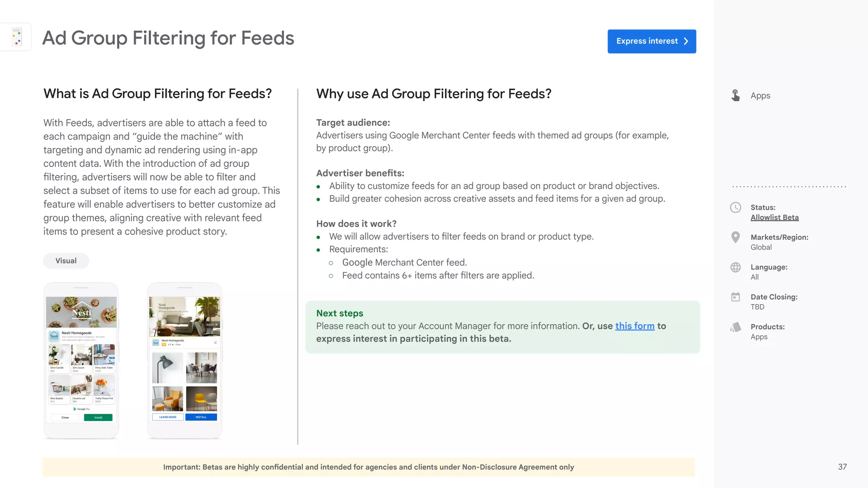The height and width of the screenshot is (488, 868).
Task: Click the Apps touch-hand icon
Action: click(736, 95)
